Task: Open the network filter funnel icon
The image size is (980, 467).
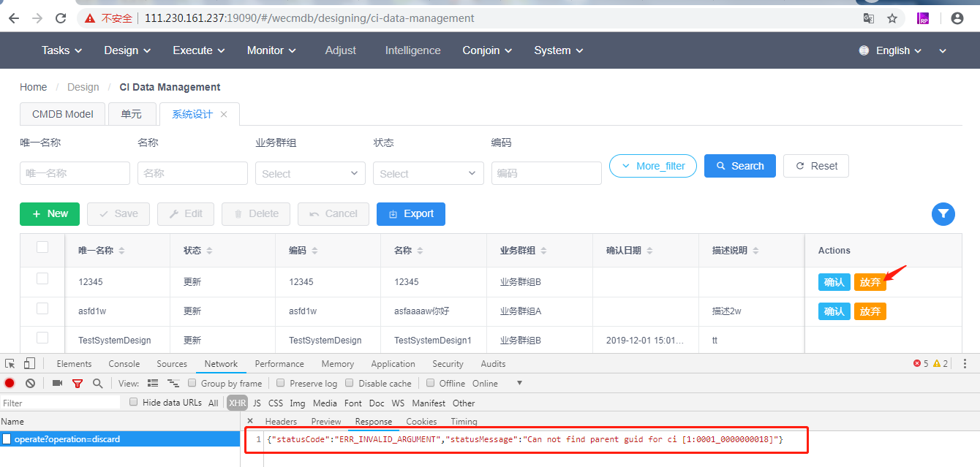Action: point(78,383)
